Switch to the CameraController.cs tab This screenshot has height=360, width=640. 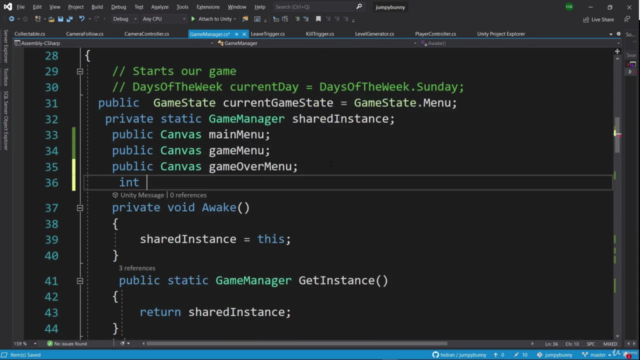click(147, 34)
